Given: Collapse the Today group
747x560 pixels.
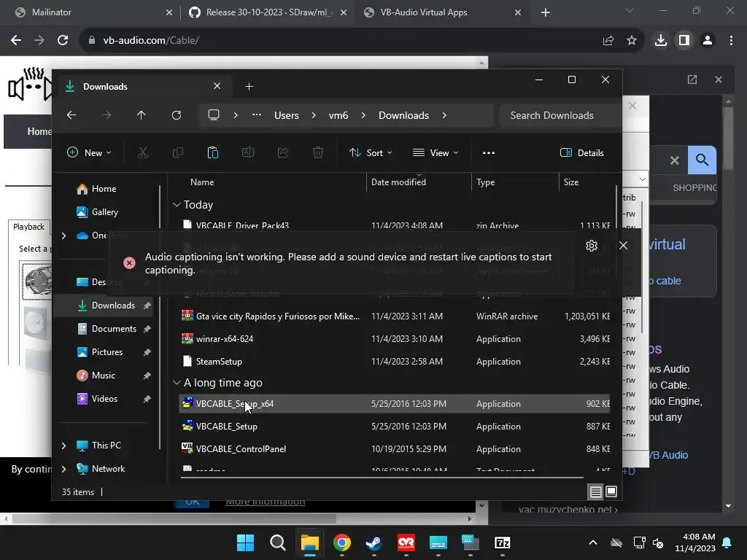Looking at the screenshot, I should 177,205.
